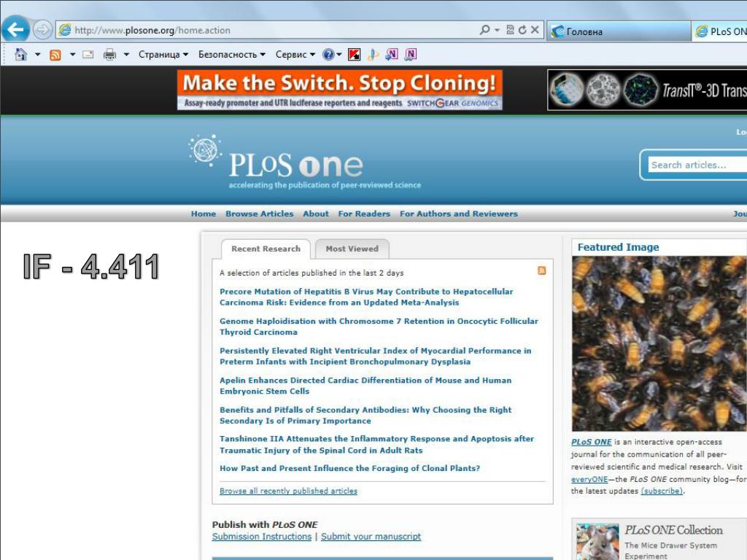Image resolution: width=747 pixels, height=560 pixels.
Task: Click the Submit your manuscript link
Action: (371, 537)
